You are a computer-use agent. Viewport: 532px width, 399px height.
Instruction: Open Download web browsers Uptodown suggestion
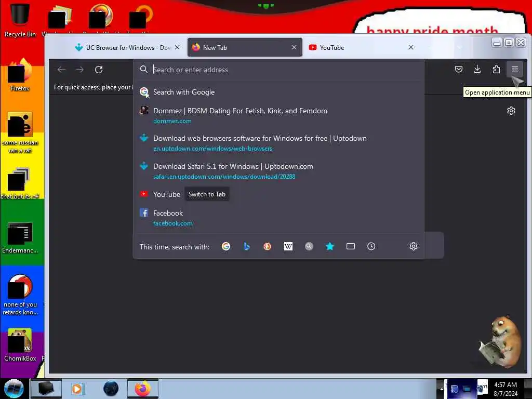278,143
